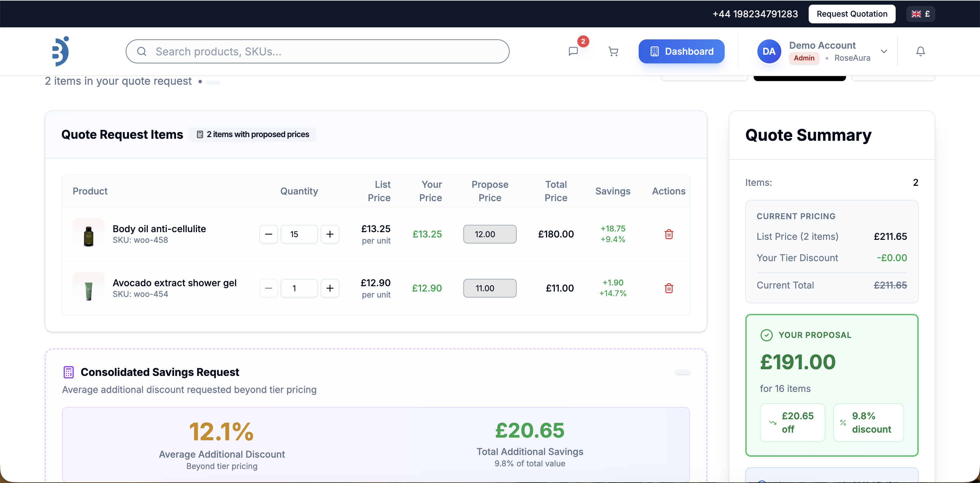Click the search magnifier icon
980x483 pixels.
pyautogui.click(x=142, y=51)
